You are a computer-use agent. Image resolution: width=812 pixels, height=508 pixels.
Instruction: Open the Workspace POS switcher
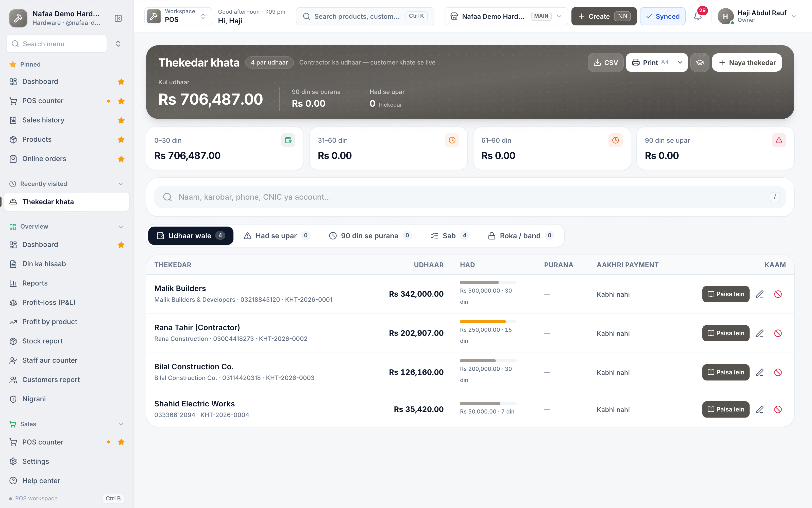click(x=178, y=16)
